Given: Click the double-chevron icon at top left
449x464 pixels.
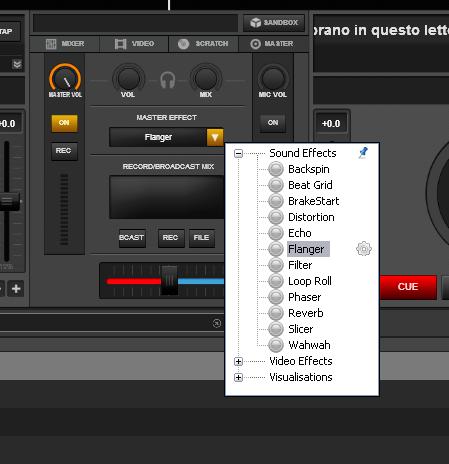Looking at the screenshot, I should (x=17, y=64).
